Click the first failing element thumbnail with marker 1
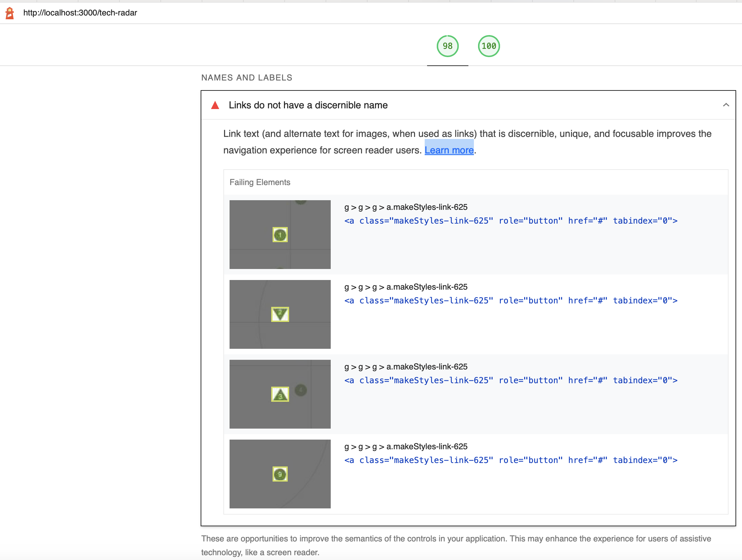The height and width of the screenshot is (560, 742). (280, 234)
